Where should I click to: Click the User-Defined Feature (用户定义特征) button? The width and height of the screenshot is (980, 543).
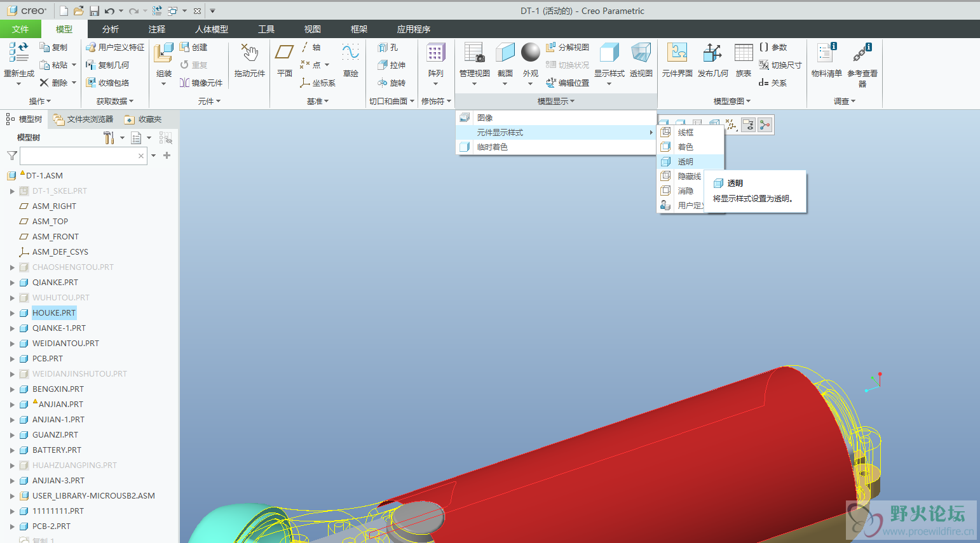(x=115, y=48)
